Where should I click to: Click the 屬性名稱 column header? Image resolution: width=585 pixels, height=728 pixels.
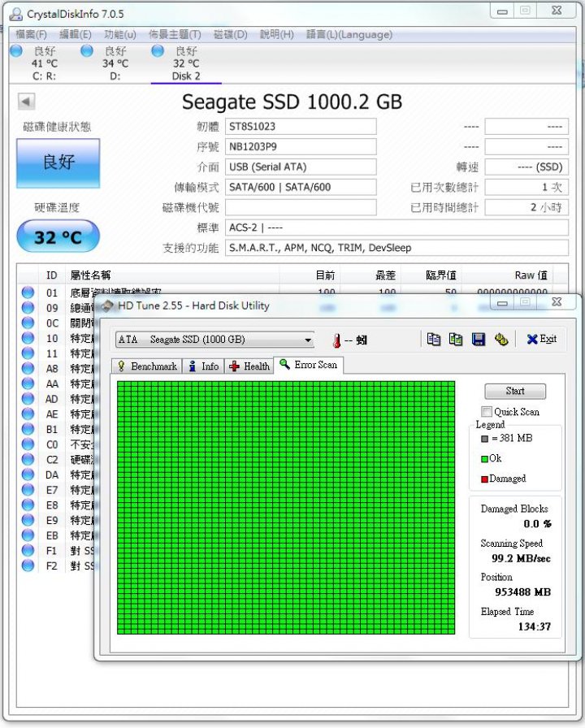click(173, 275)
